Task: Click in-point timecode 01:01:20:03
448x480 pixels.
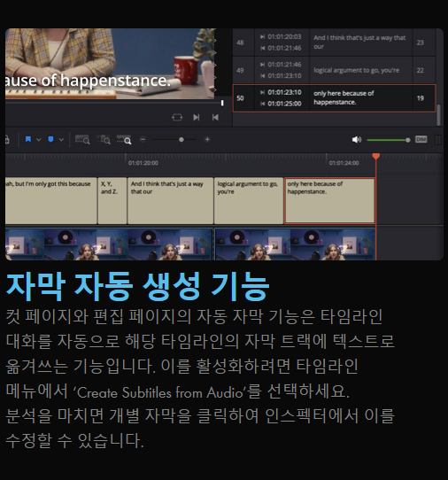Action: coord(284,36)
